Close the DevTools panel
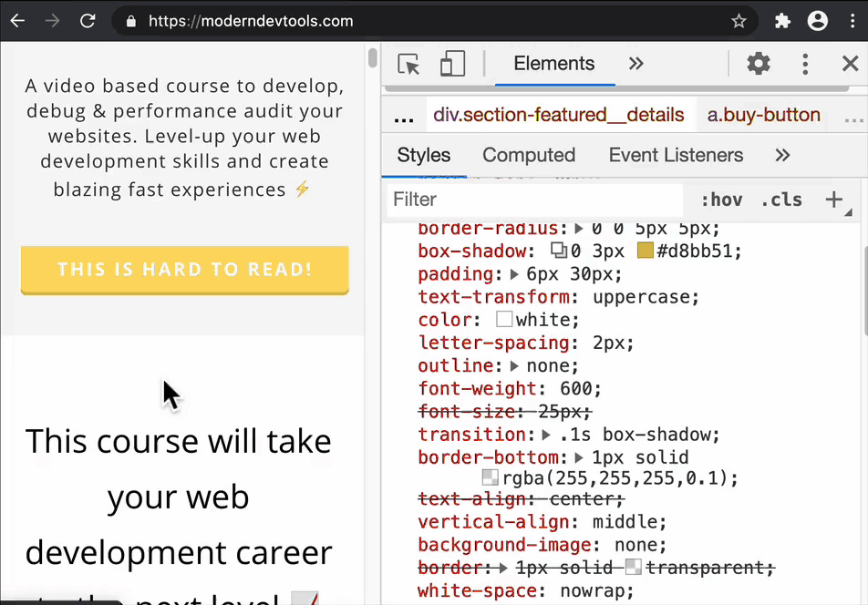 (x=850, y=64)
